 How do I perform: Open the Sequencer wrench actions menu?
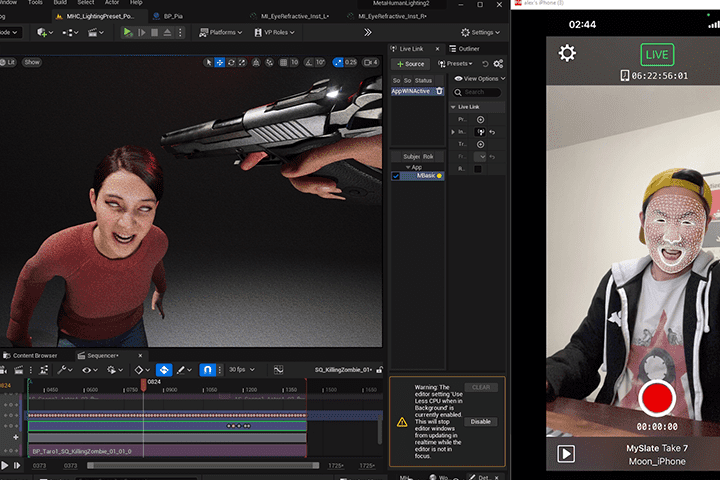[x=65, y=370]
